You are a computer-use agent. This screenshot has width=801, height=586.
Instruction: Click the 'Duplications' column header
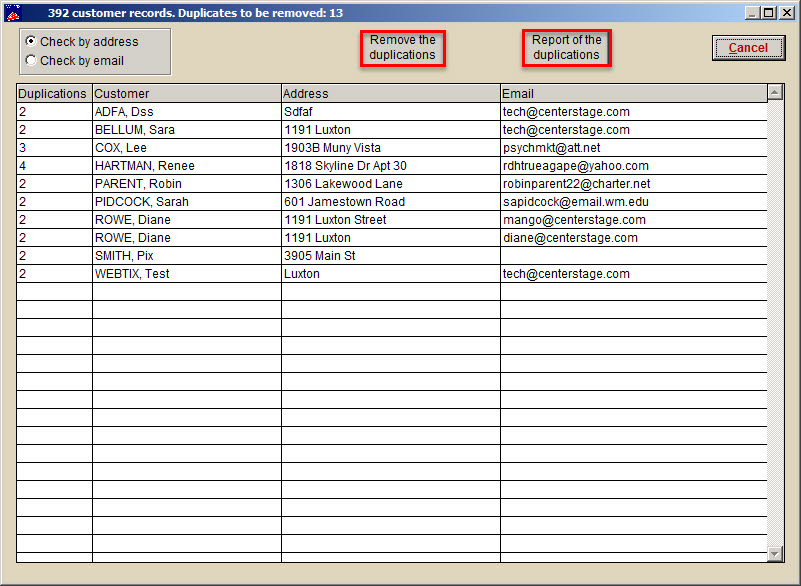click(x=45, y=93)
